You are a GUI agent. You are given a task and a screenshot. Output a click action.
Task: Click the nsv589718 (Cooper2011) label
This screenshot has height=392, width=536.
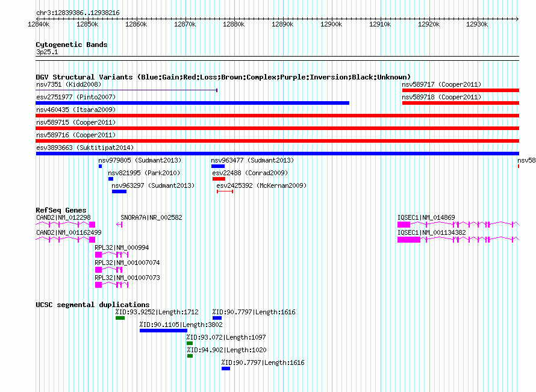click(441, 97)
